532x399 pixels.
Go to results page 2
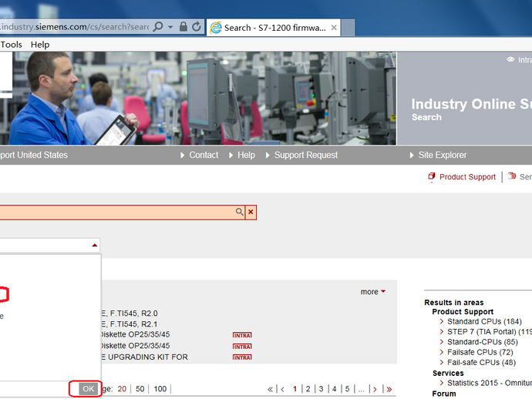pos(308,389)
